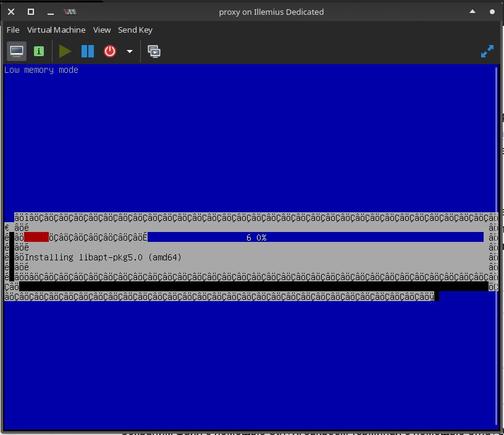Open the manage VM snapshots view
Image resolution: width=504 pixels, height=435 pixels.
coord(154,51)
